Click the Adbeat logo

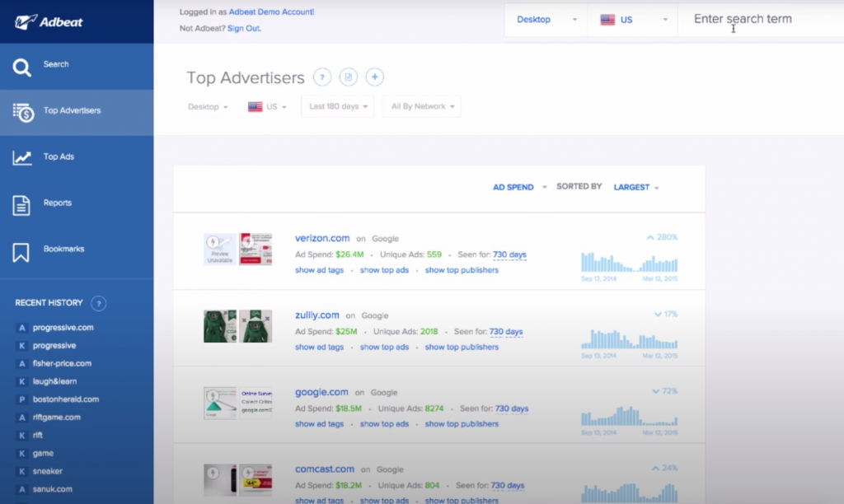(49, 22)
